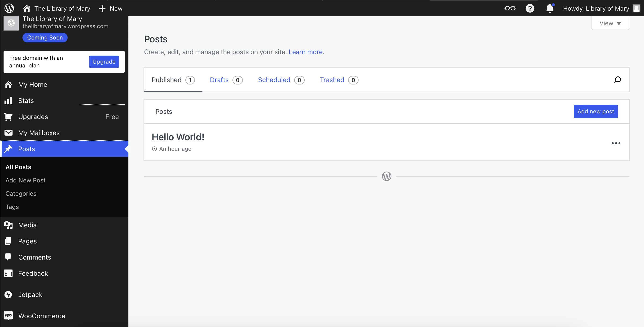Click the WordPress logo in page footer
Viewport: 644px width, 327px height.
[386, 176]
